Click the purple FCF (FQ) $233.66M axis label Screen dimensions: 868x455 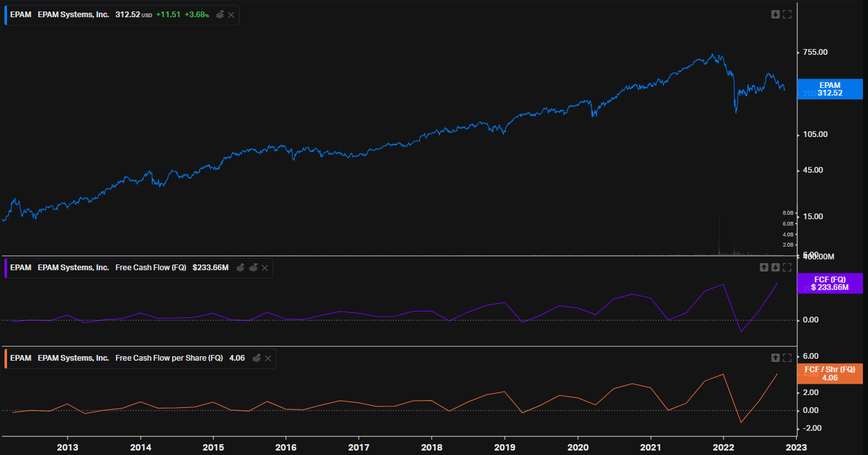[x=830, y=283]
